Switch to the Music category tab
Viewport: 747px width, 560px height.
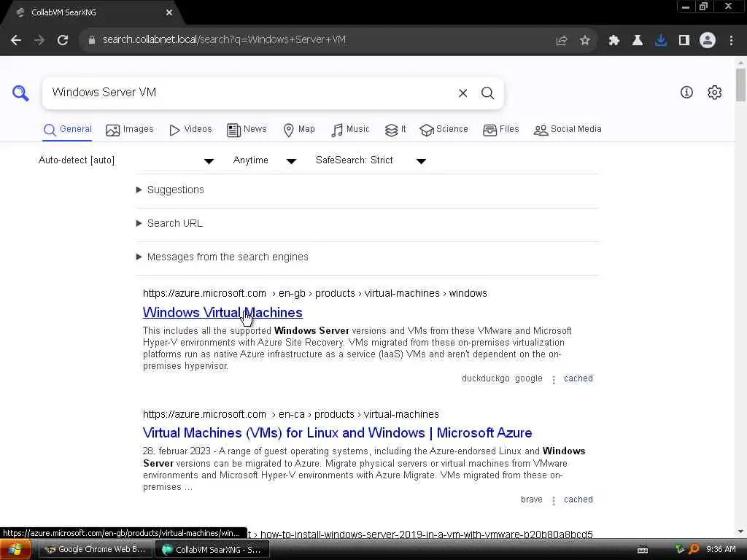(x=351, y=130)
